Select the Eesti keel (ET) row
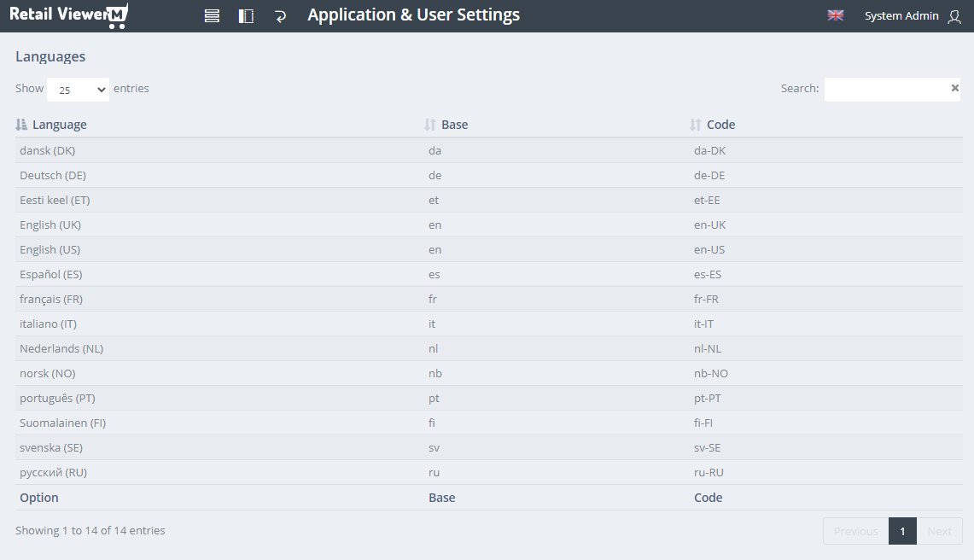The width and height of the screenshot is (974, 560). point(489,200)
